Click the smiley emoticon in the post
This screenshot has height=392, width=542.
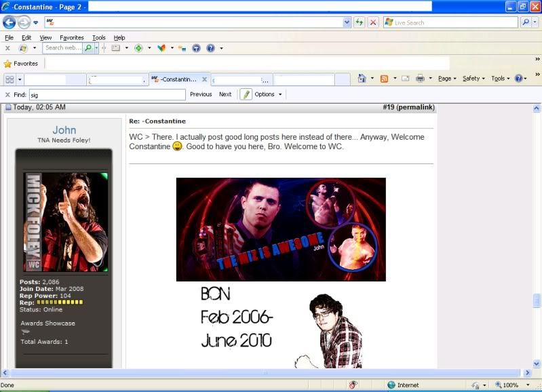coord(177,146)
